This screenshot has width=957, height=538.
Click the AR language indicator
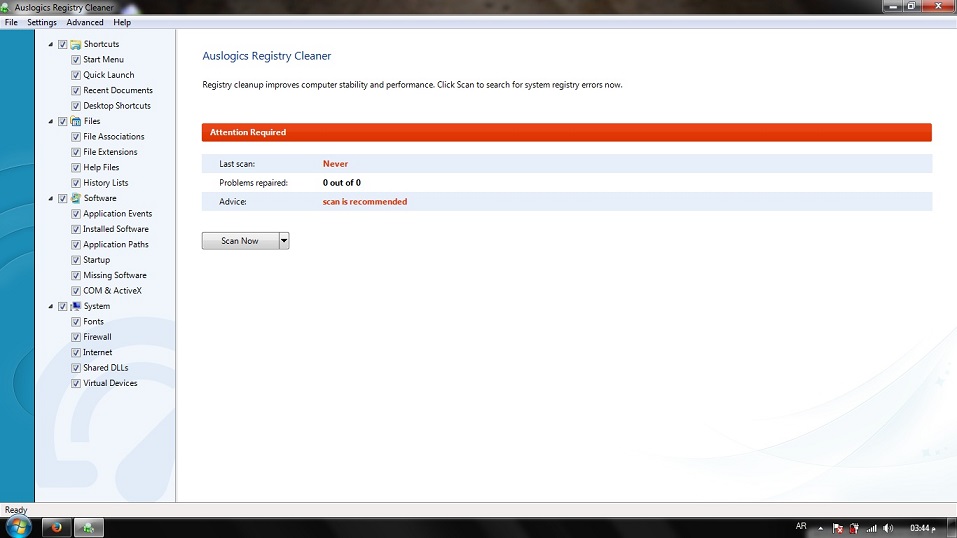pyautogui.click(x=801, y=526)
